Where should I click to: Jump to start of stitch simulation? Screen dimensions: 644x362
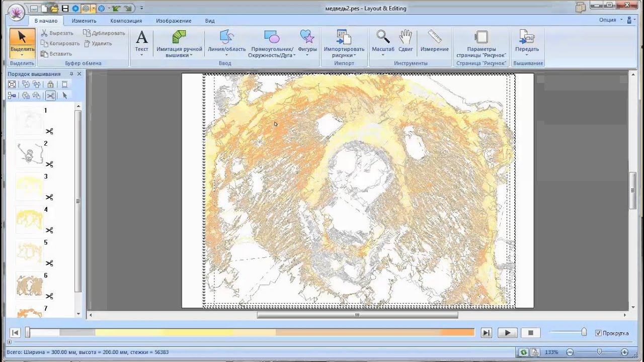point(15,333)
